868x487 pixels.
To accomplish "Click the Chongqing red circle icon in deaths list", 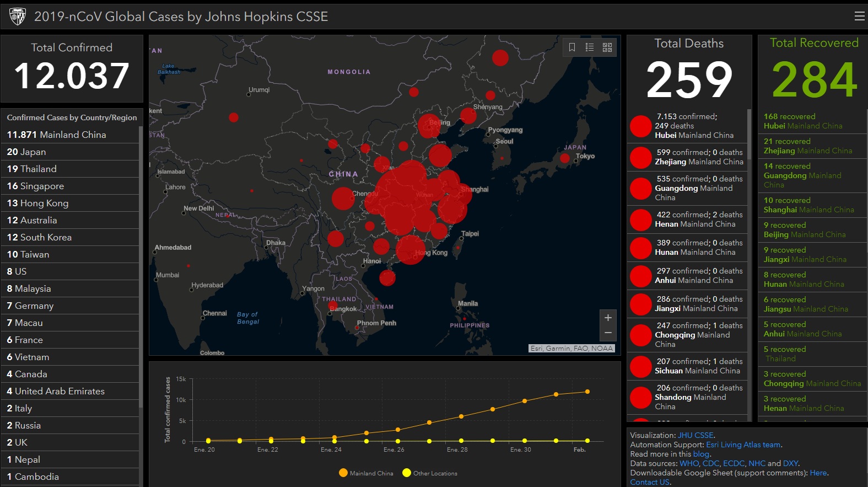I will [x=641, y=335].
